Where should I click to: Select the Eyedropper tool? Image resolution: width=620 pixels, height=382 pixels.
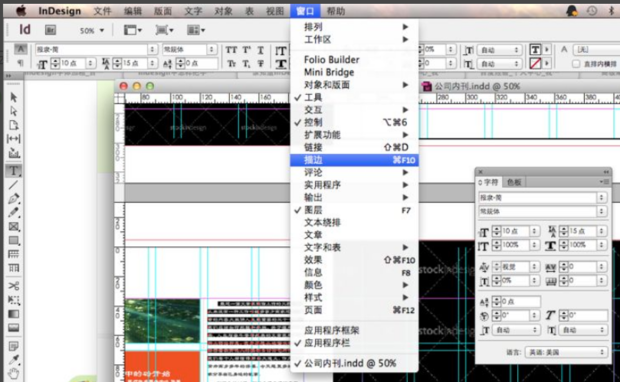tap(13, 359)
